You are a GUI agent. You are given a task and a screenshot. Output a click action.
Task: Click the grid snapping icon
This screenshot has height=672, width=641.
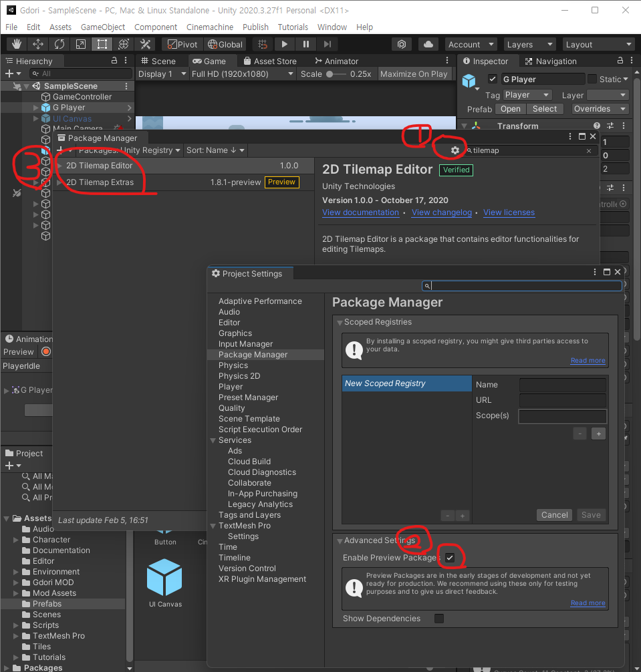pyautogui.click(x=263, y=44)
